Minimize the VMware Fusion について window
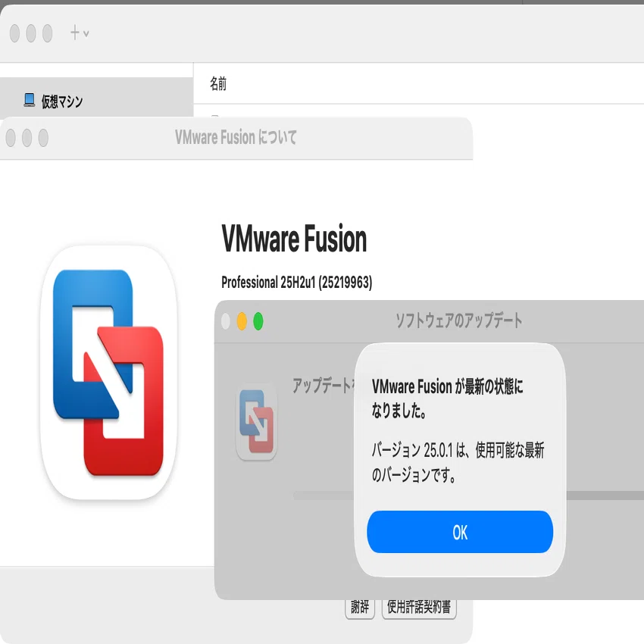 27,138
